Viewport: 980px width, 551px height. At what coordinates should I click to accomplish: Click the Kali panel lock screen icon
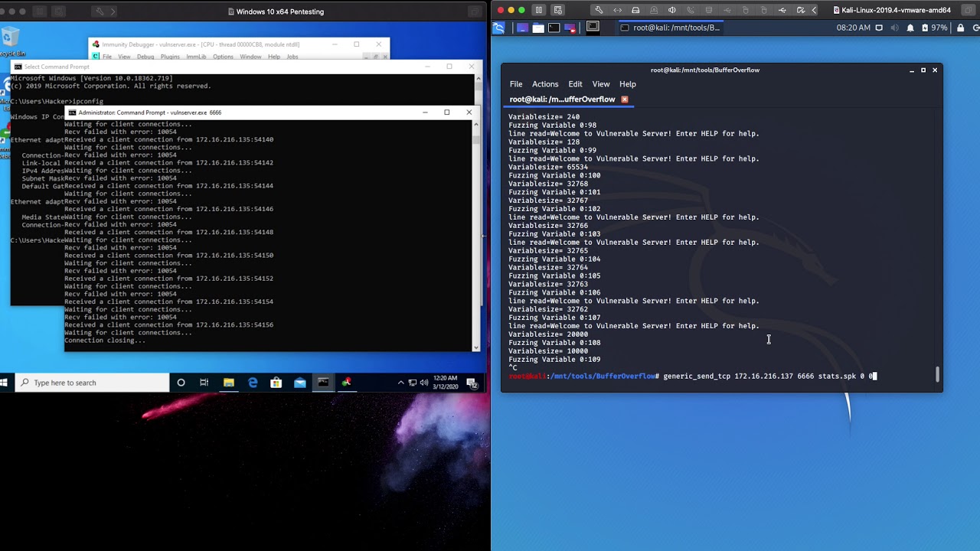pos(959,28)
